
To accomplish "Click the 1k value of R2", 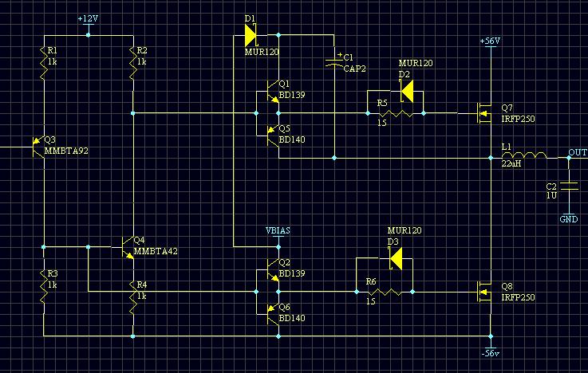I will pos(141,62).
